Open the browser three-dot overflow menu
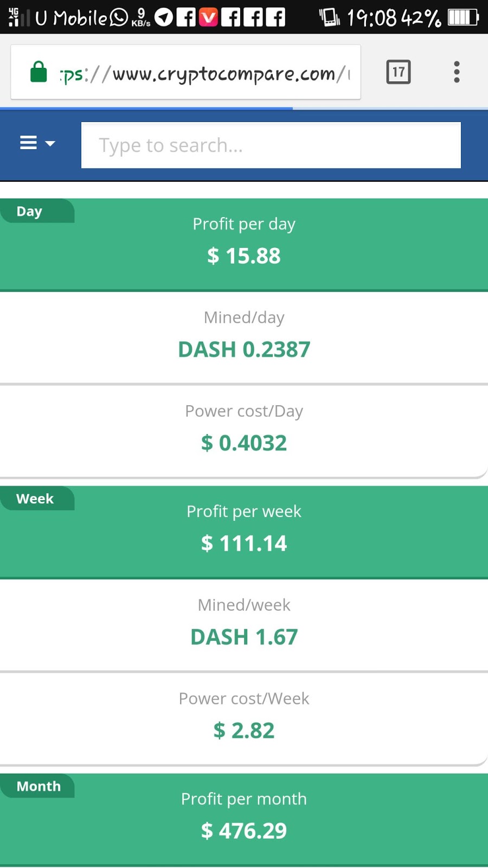The image size is (488, 868). 457,72
